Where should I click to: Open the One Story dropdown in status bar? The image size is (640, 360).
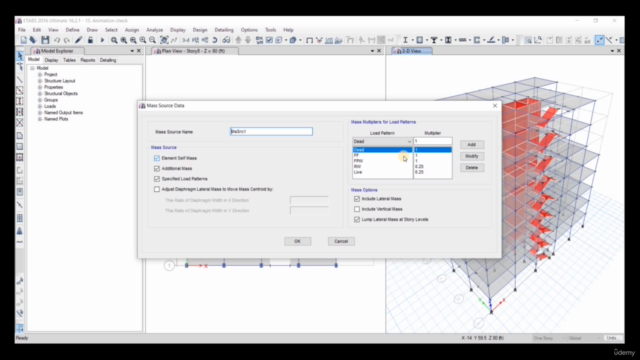coord(549,338)
